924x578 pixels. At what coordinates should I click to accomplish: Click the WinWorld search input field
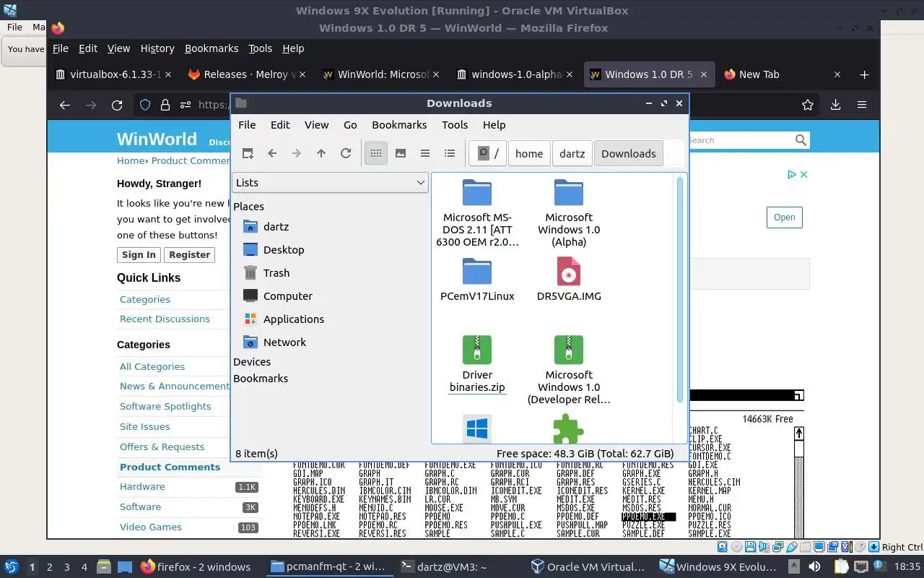point(740,140)
